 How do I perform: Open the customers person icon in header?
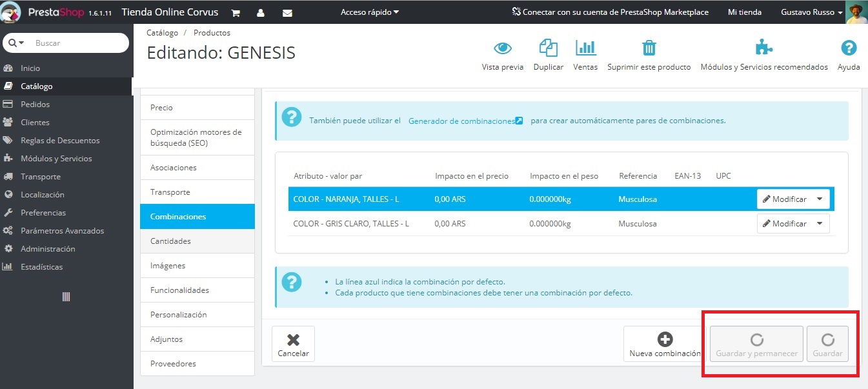click(261, 12)
